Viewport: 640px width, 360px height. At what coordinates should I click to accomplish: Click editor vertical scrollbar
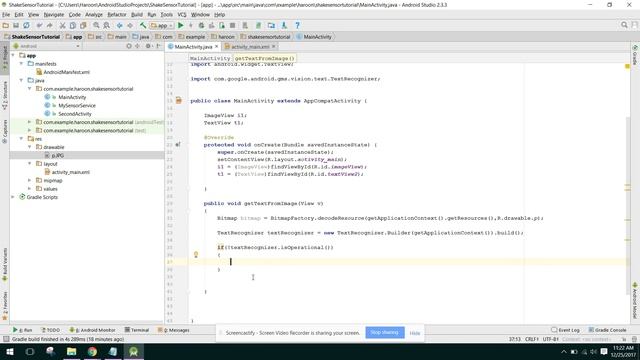(x=628, y=206)
